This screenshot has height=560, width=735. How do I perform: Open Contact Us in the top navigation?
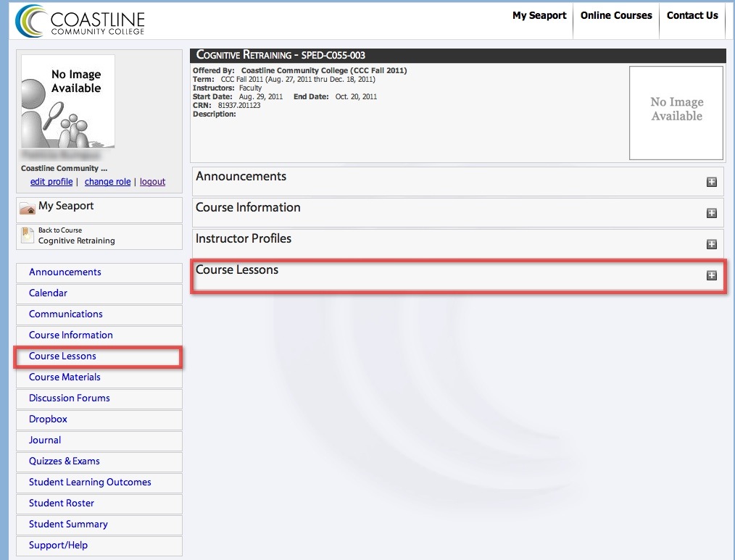click(692, 15)
